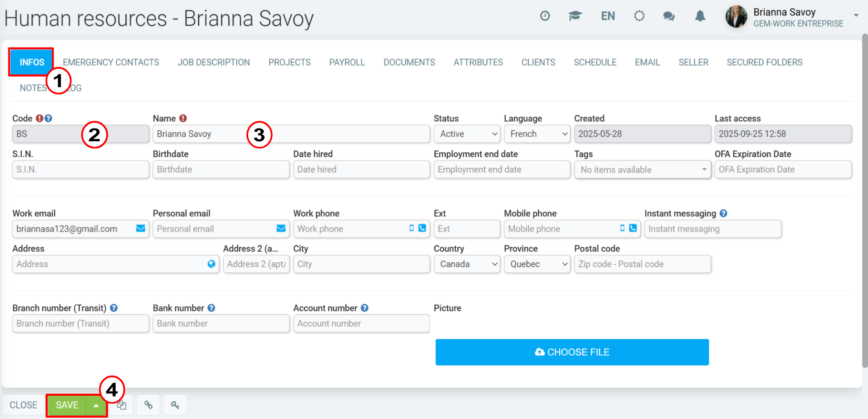This screenshot has height=419, width=868.
Task: Open the notifications bell icon
Action: pyautogui.click(x=700, y=16)
